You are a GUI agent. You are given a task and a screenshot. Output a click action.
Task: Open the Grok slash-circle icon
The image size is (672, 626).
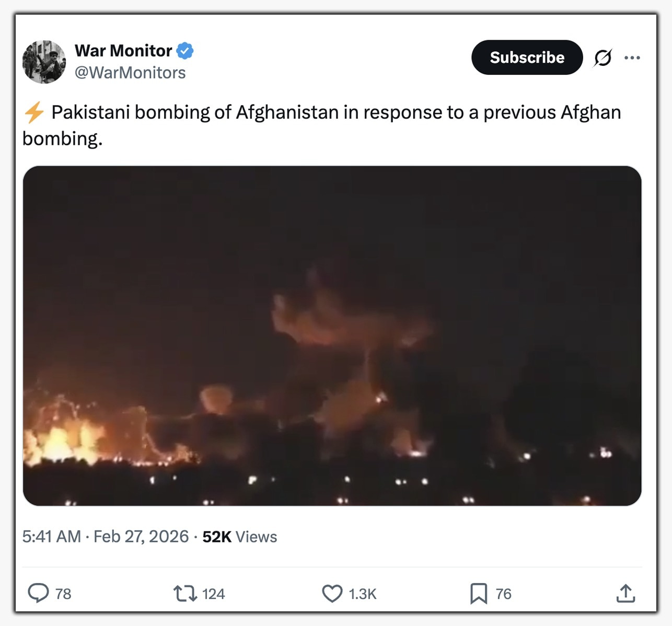coord(603,57)
